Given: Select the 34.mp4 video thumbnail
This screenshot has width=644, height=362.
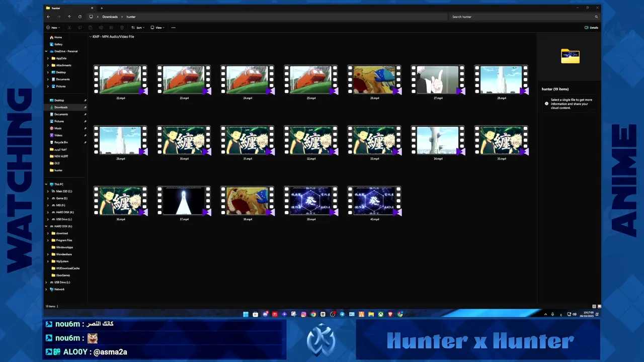Looking at the screenshot, I should pyautogui.click(x=438, y=140).
